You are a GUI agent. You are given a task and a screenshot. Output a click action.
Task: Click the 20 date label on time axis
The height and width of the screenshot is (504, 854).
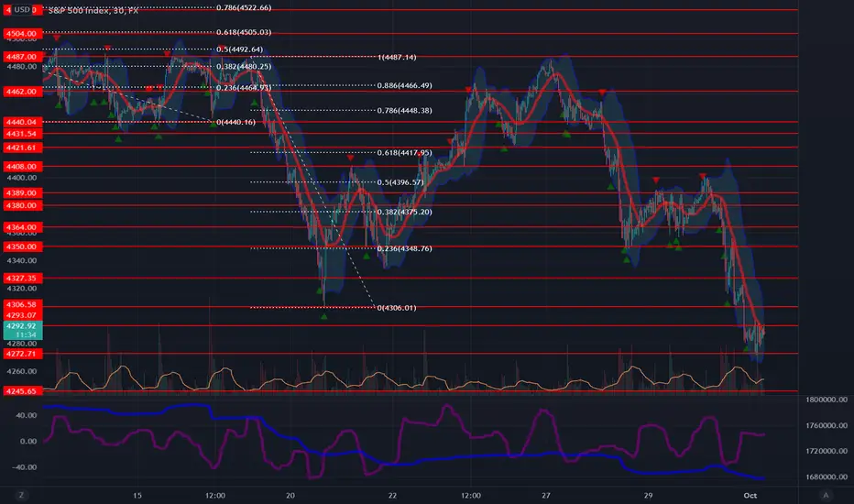(290, 495)
